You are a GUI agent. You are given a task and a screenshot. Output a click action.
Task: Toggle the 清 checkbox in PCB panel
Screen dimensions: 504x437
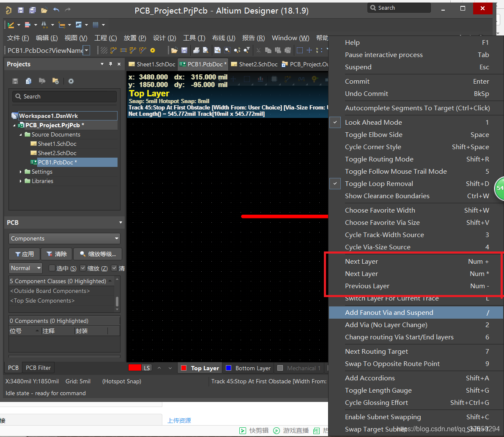[114, 268]
